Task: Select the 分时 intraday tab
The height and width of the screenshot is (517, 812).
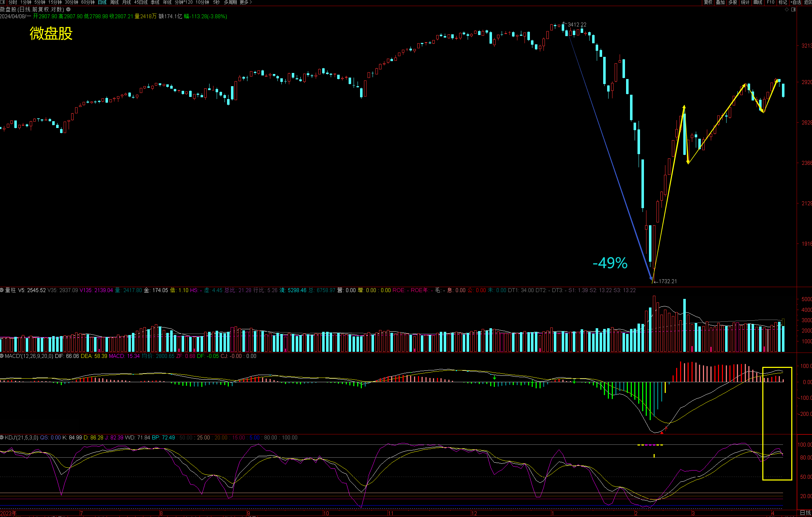Action: [13, 2]
